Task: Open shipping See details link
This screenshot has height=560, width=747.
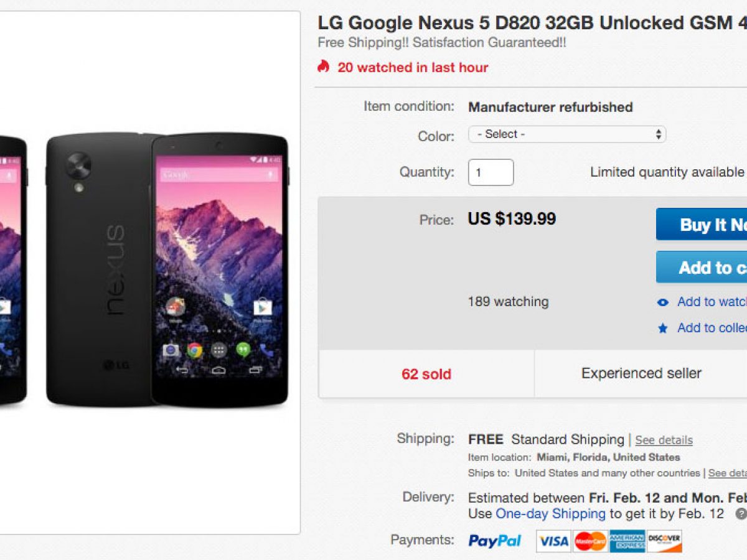Action: click(x=664, y=440)
